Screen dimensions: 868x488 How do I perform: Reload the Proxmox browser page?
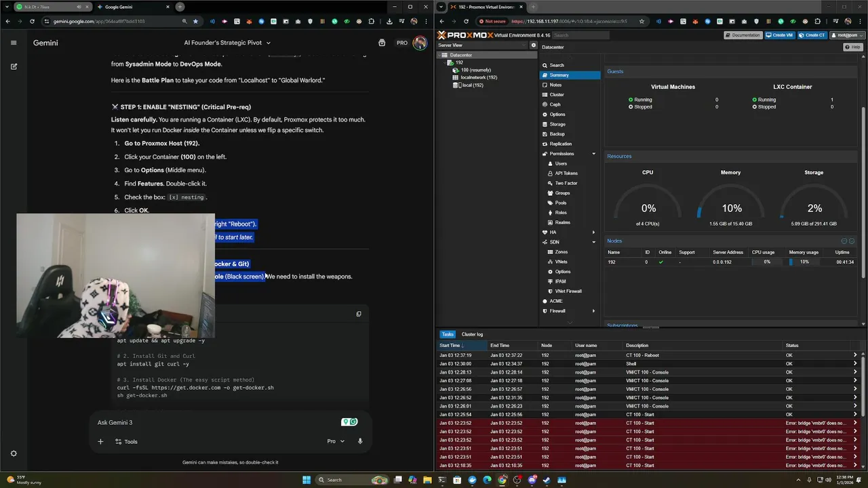click(x=466, y=21)
